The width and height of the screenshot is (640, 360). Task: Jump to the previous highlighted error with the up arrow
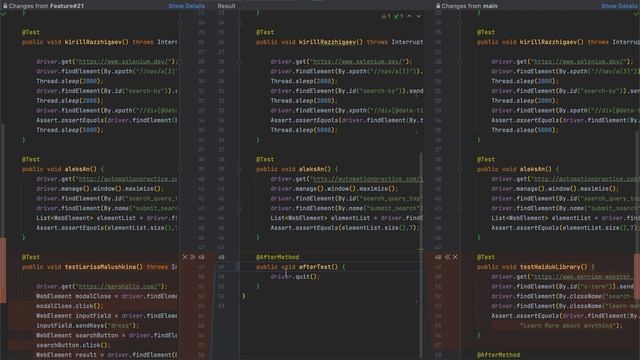coord(409,16)
